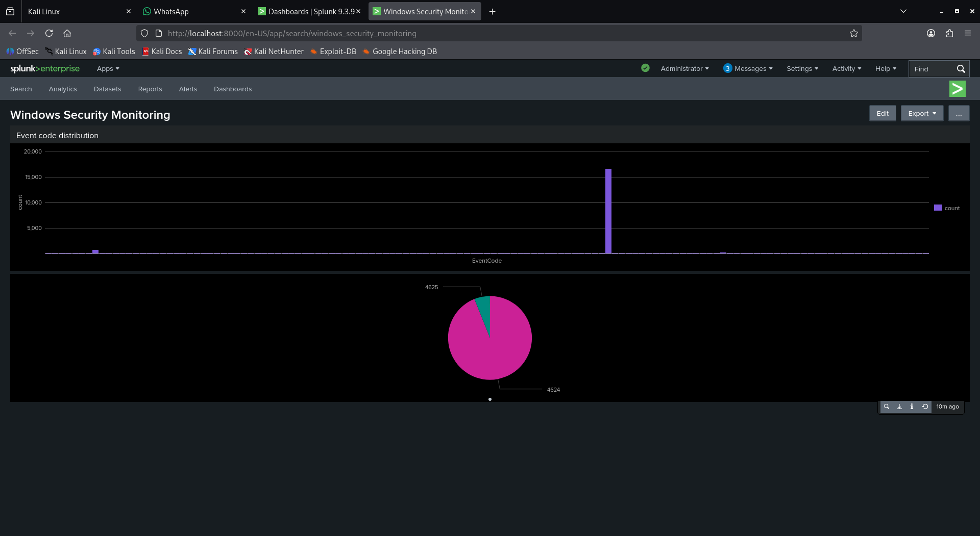Open the Dashboards navigation tab
This screenshot has width=980, height=536.
pyautogui.click(x=232, y=89)
